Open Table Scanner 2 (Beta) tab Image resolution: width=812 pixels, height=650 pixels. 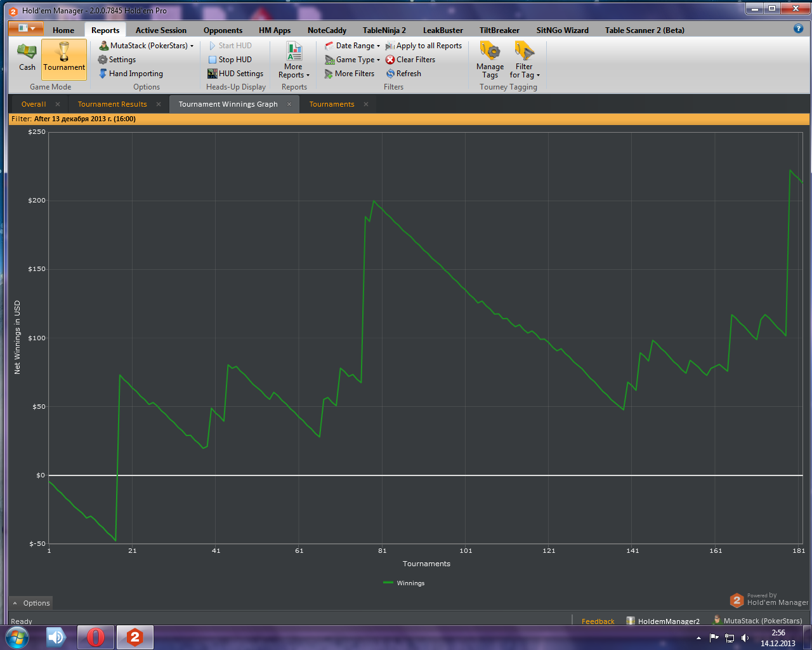645,30
